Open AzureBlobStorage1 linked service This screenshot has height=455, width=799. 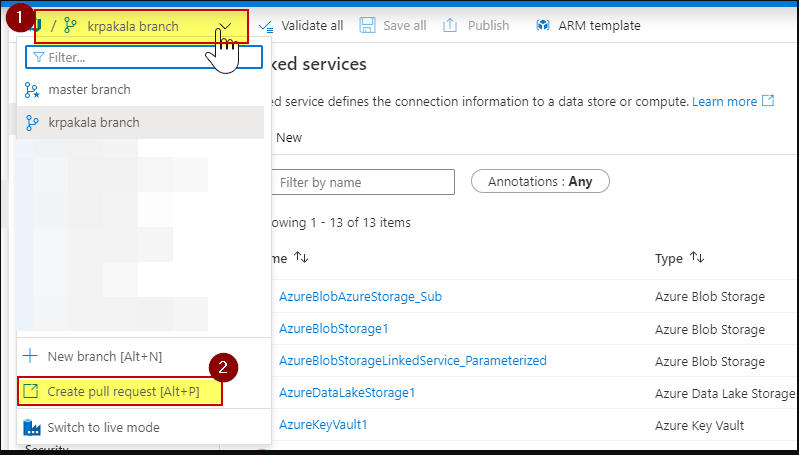(333, 329)
